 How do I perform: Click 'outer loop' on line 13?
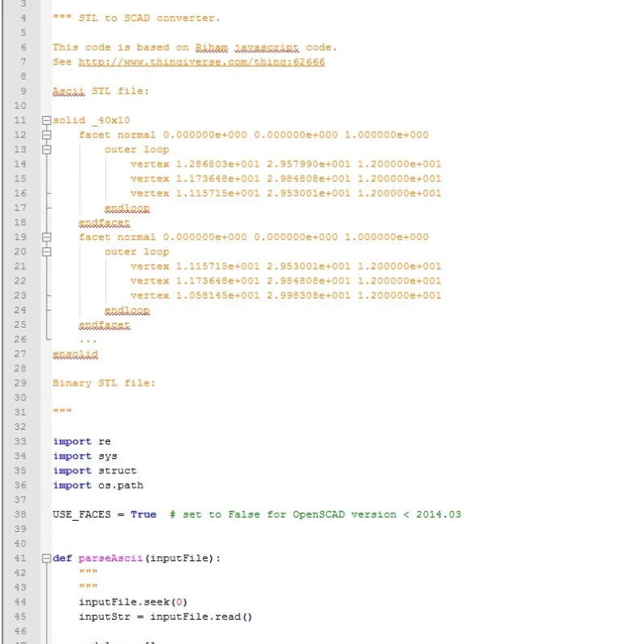[137, 150]
